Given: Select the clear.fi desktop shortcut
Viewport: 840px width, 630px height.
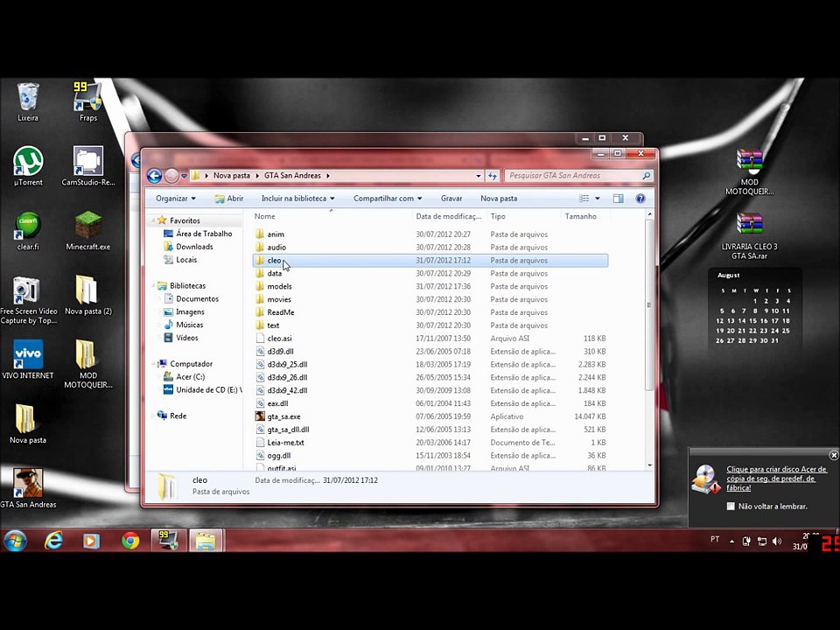Looking at the screenshot, I should (x=28, y=231).
